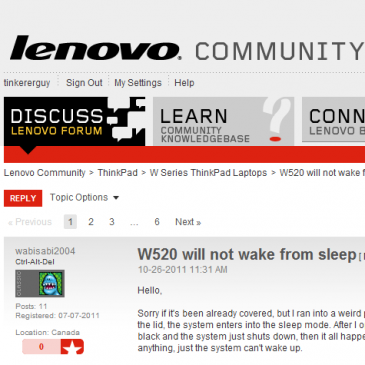365x365 pixels.
Task: Open the Connect Lenovo tab
Action: pyautogui.click(x=333, y=120)
